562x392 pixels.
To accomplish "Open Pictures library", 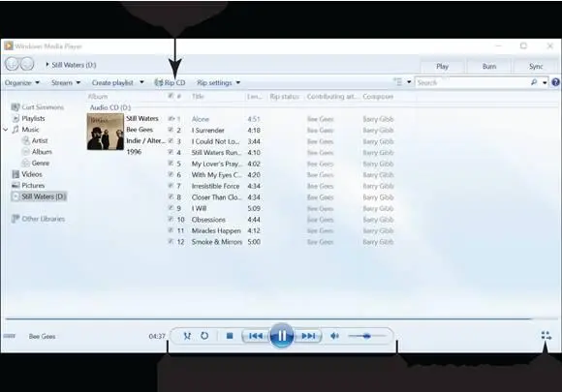I will (x=28, y=185).
